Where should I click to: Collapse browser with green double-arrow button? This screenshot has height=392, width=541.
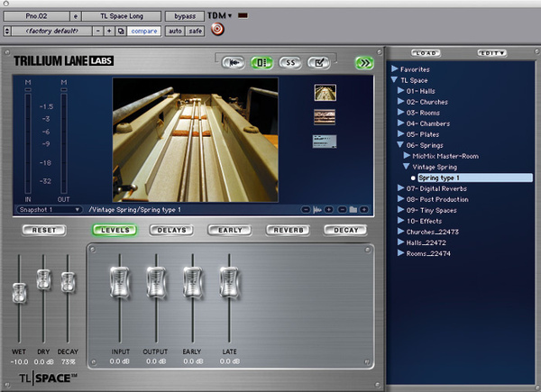[364, 63]
